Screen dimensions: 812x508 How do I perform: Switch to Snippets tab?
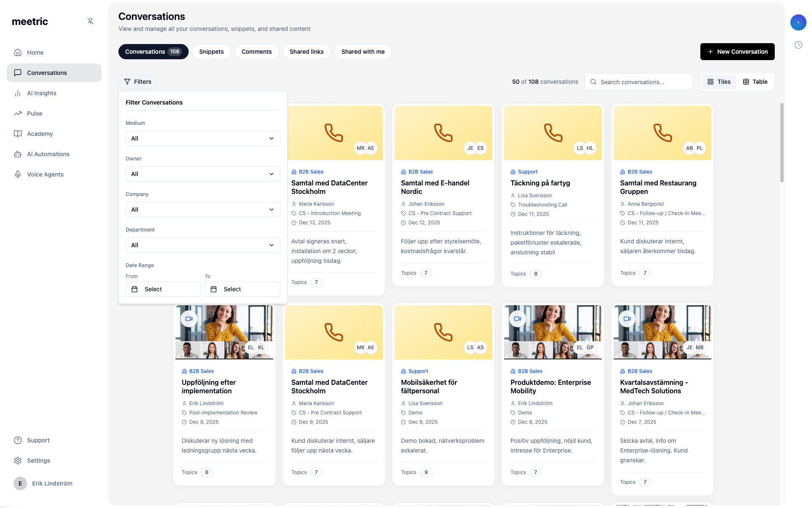[x=211, y=52]
